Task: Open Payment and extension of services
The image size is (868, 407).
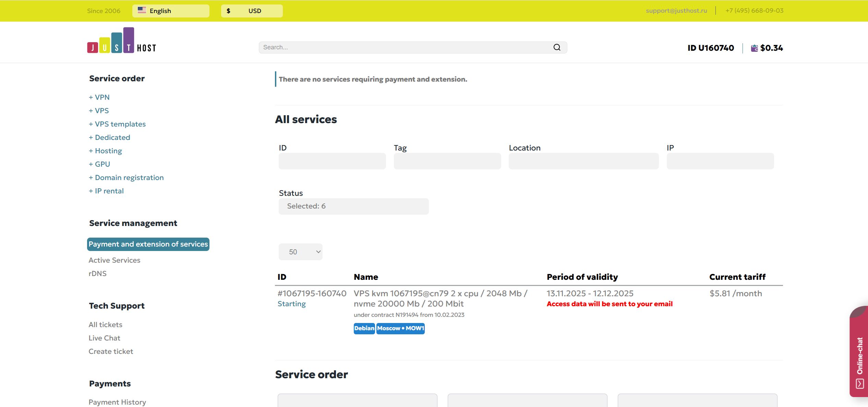Action: (148, 244)
